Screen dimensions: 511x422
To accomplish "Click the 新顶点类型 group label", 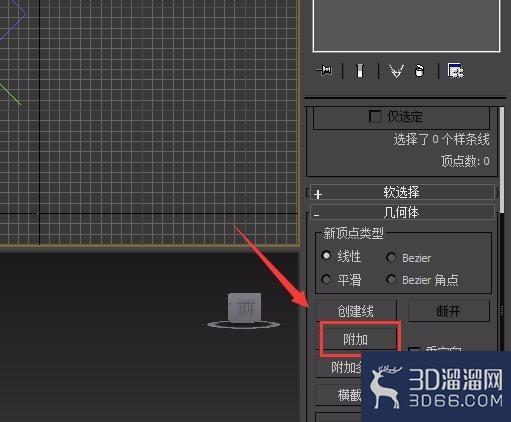I will (x=353, y=233).
